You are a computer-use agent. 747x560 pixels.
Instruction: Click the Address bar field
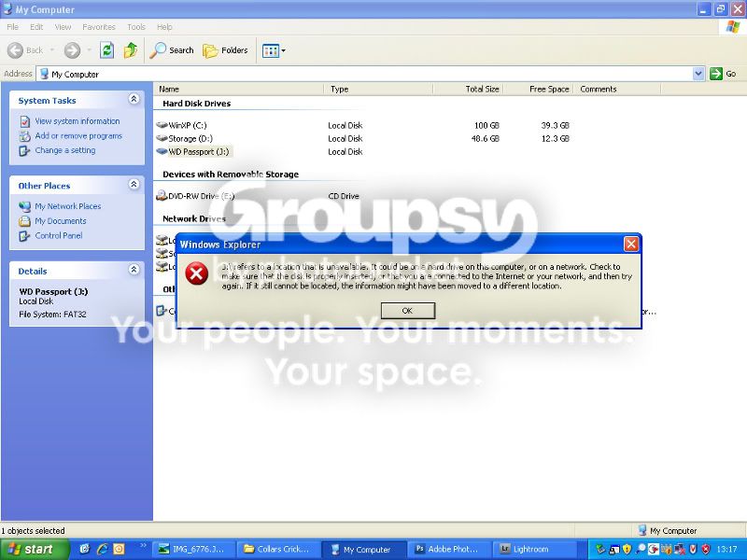click(371, 74)
